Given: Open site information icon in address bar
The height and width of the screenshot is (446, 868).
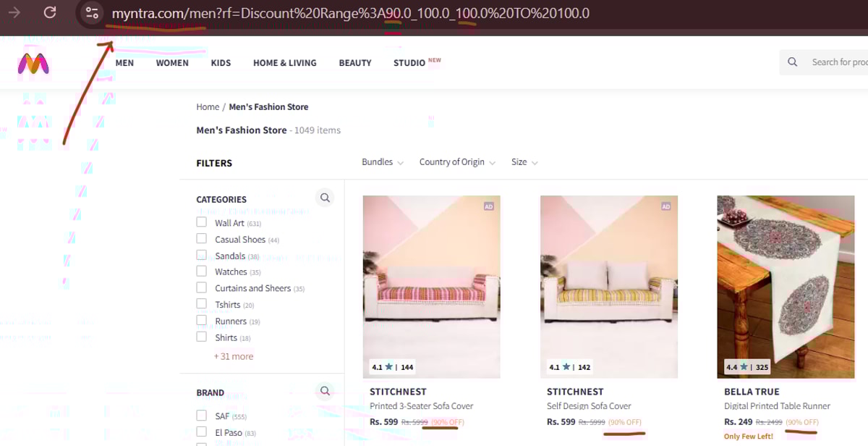Looking at the screenshot, I should 91,13.
